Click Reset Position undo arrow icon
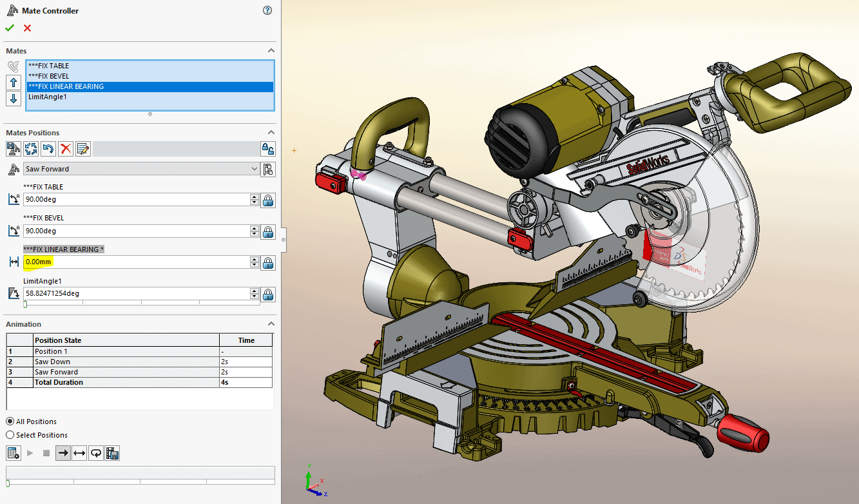The image size is (859, 504). pyautogui.click(x=48, y=149)
